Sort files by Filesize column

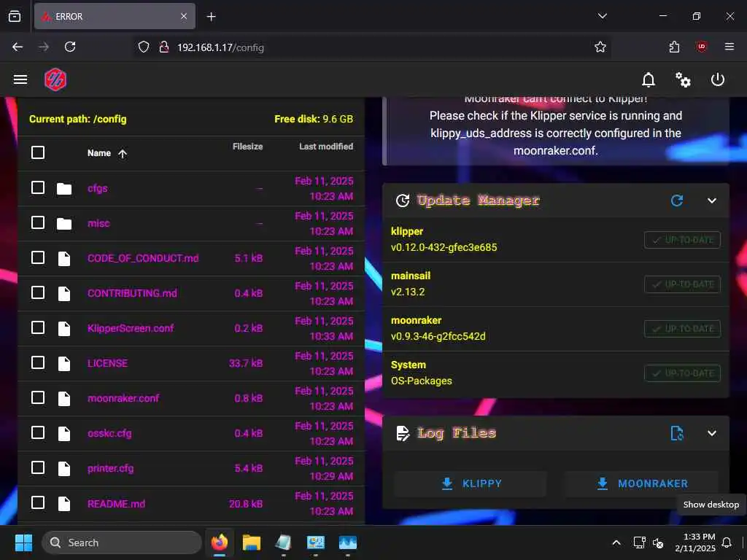(x=247, y=147)
